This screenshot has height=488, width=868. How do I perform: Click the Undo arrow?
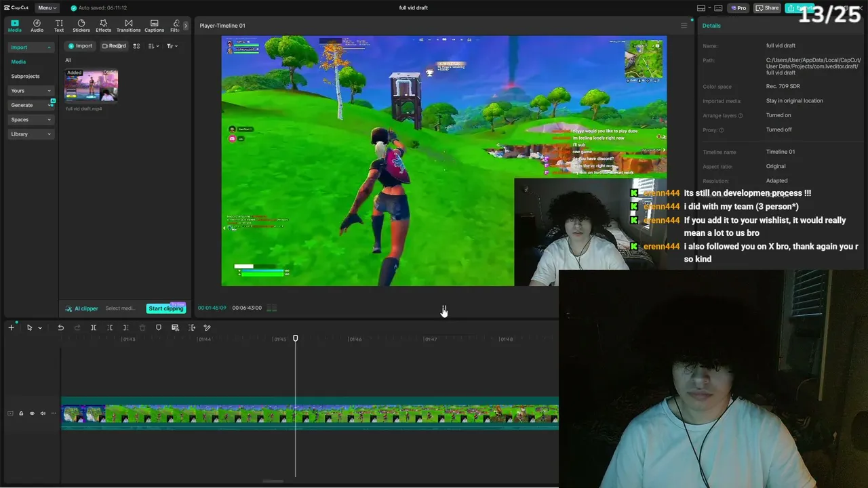pyautogui.click(x=60, y=327)
